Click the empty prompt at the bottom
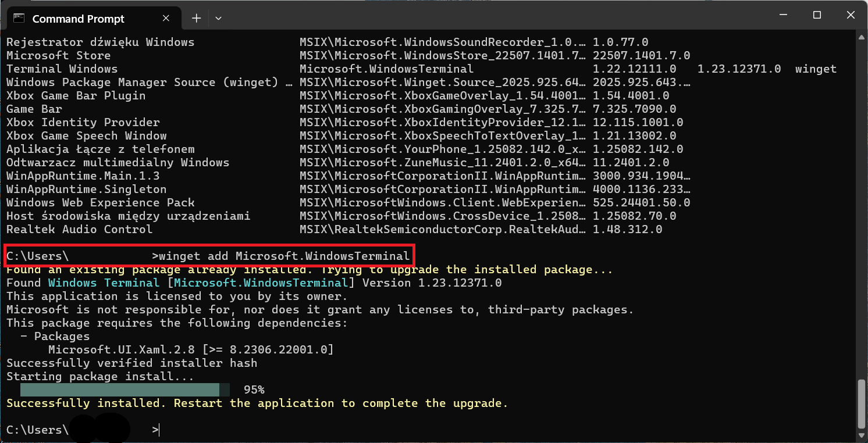 [x=83, y=430]
